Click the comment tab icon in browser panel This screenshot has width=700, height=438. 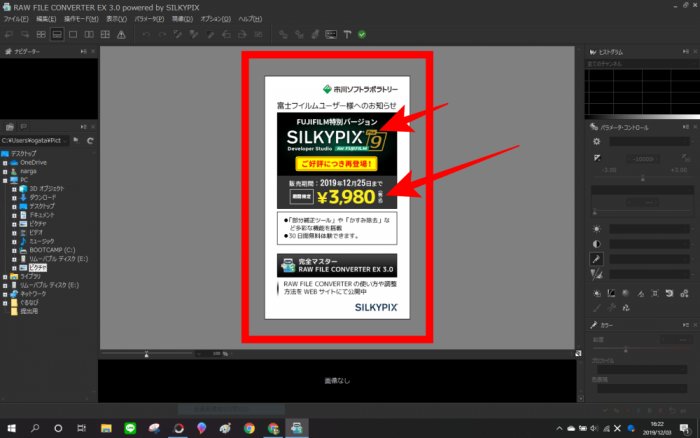24,127
